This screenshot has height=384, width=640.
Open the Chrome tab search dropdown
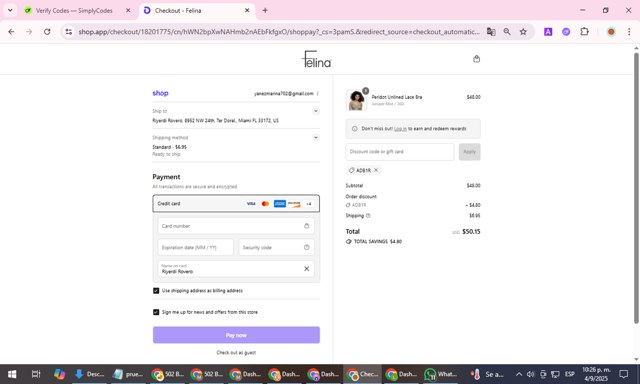click(x=10, y=11)
